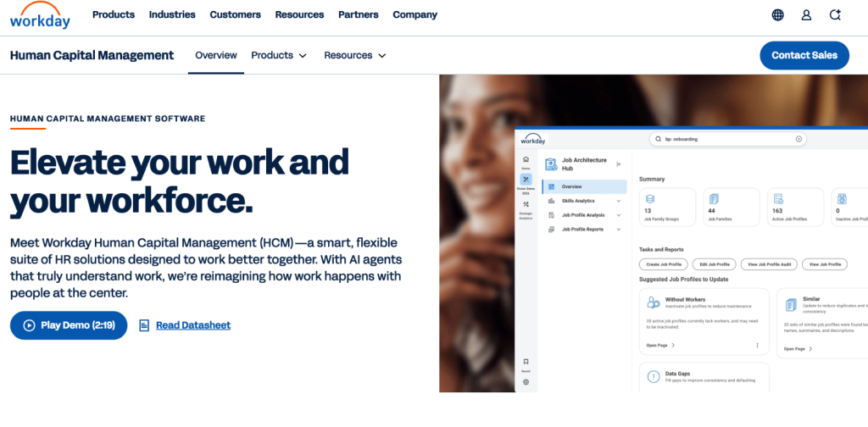
Task: Select Overview item in Job Architecture Hub
Action: (585, 187)
